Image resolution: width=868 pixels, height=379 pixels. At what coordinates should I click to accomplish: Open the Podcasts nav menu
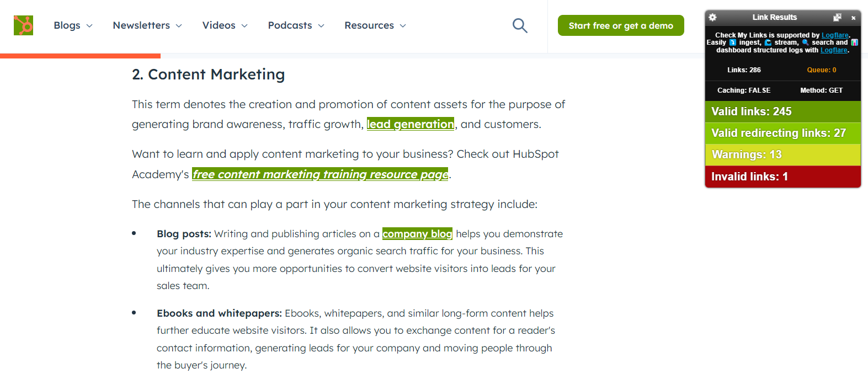click(296, 25)
